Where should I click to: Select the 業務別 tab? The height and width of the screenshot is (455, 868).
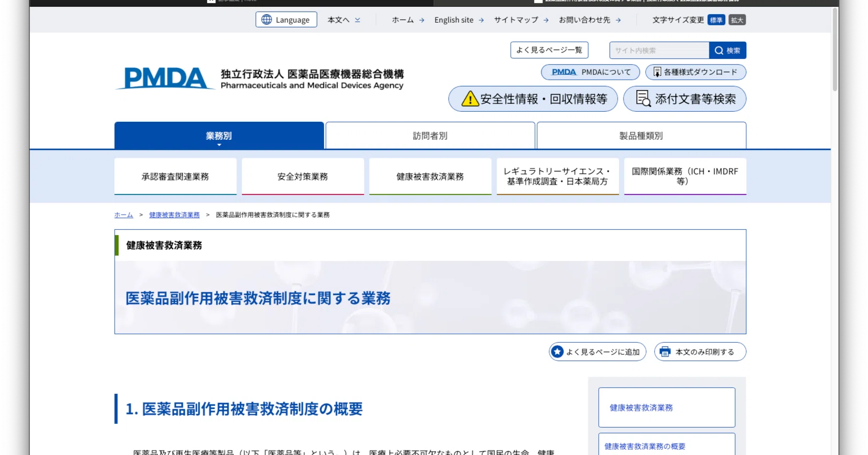pyautogui.click(x=219, y=135)
